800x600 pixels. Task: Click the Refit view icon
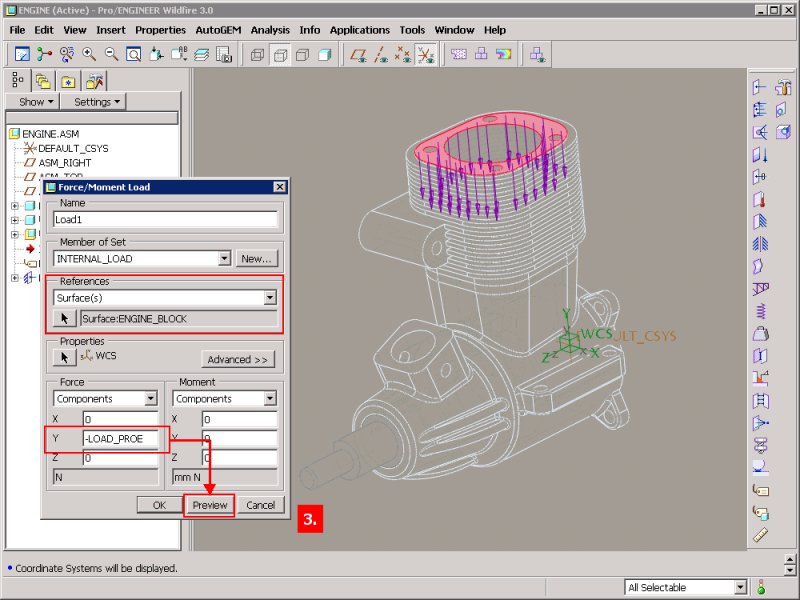click(134, 54)
